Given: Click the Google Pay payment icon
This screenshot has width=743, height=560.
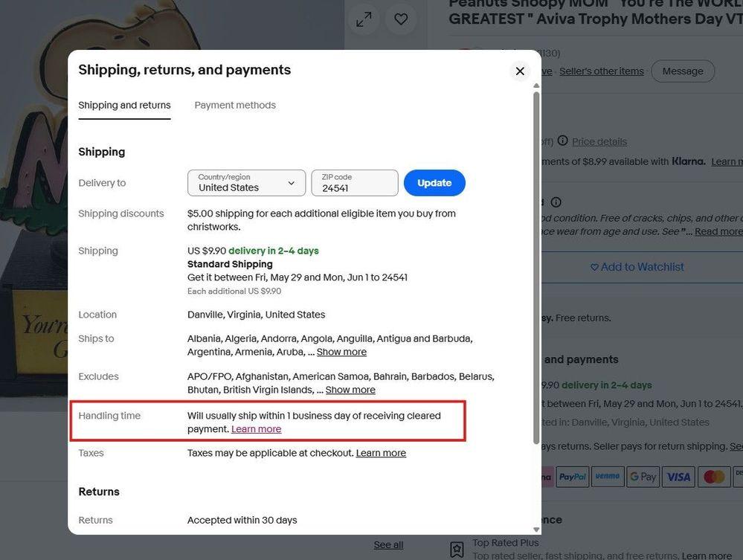Looking at the screenshot, I should click(643, 477).
